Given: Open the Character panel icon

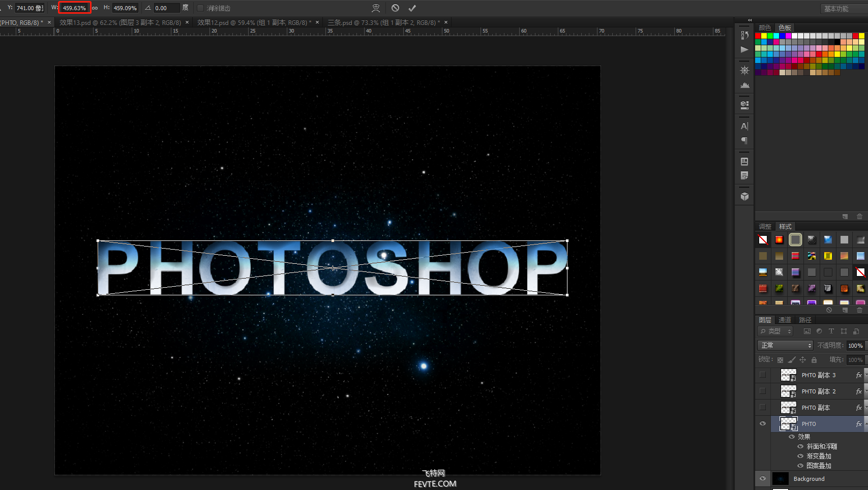Looking at the screenshot, I should [744, 126].
